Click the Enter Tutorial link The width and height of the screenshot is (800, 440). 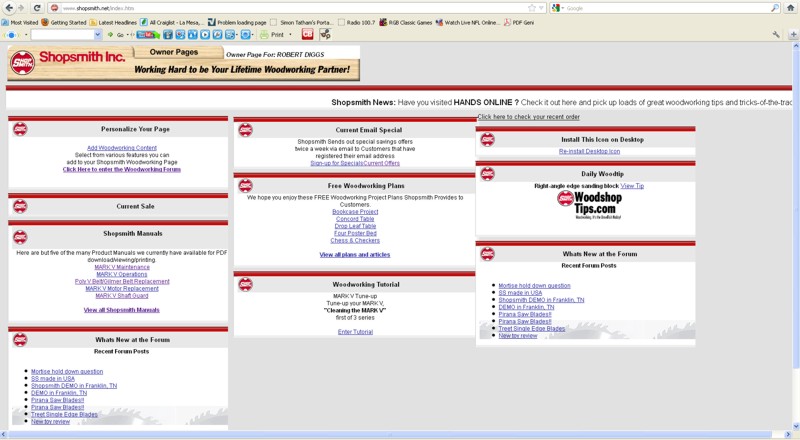coord(355,332)
